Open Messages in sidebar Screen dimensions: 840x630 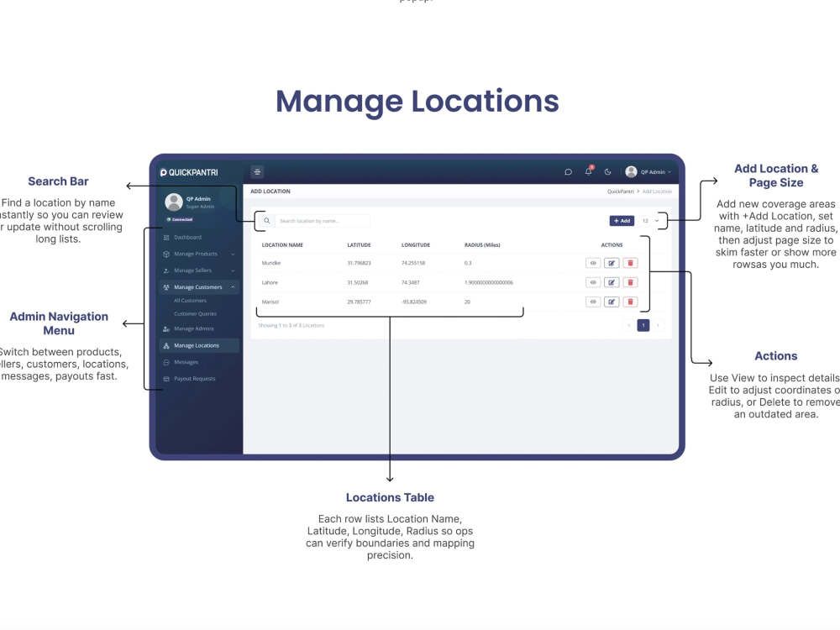click(186, 362)
